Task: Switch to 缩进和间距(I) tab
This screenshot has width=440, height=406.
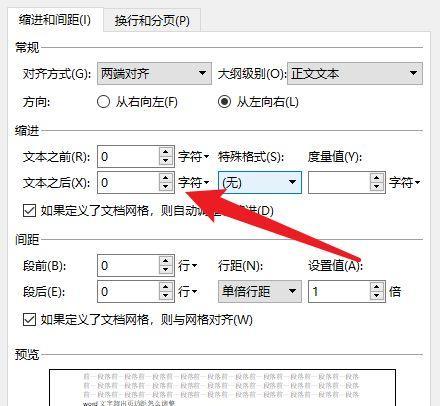Action: tap(55, 20)
